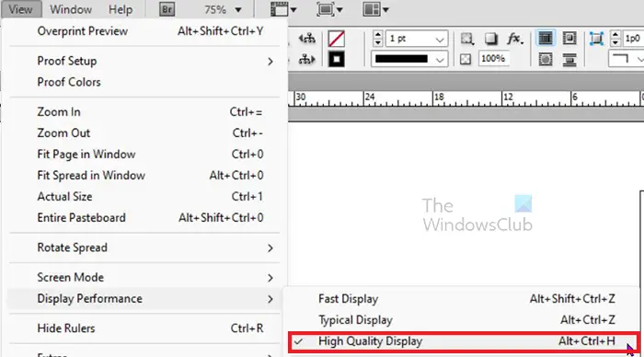Open the View menu

coord(20,9)
